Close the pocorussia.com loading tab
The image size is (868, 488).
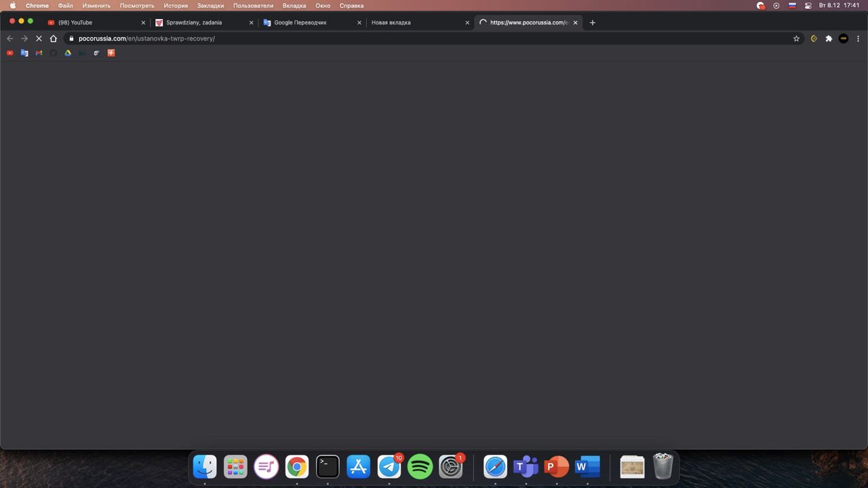click(576, 22)
